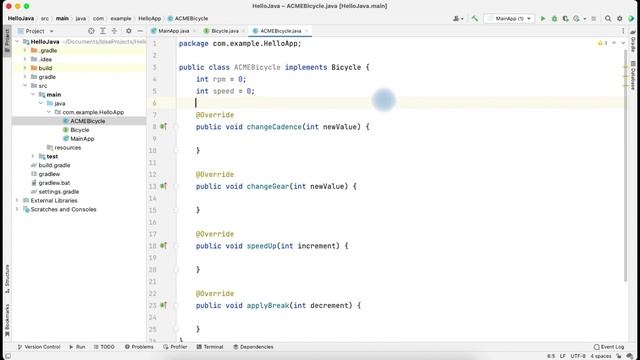Viewport: 640px width, 360px height.
Task: Collapse all icon in Project panel
Action: pyautogui.click(x=114, y=31)
